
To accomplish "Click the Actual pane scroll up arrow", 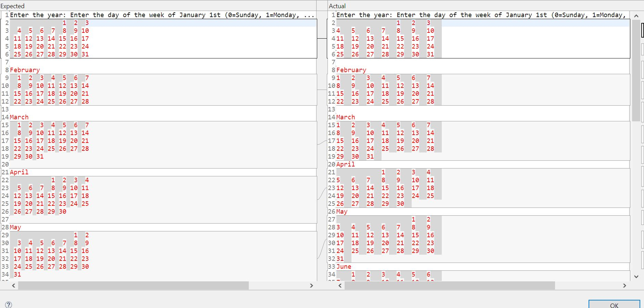I will pos(636,16).
